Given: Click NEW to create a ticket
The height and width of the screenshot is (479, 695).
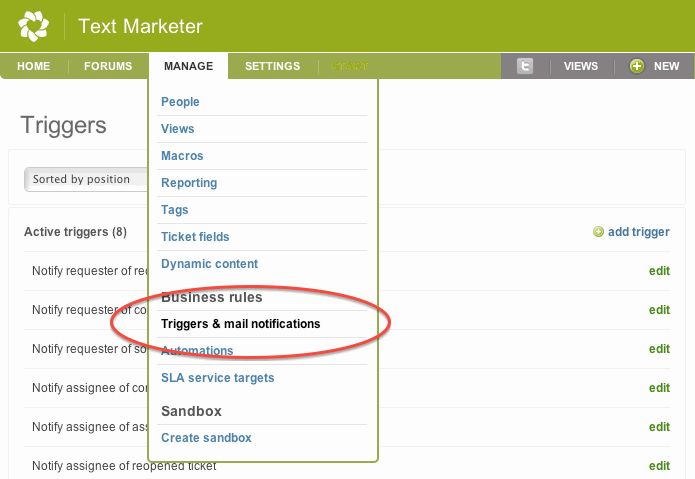Looking at the screenshot, I should [x=666, y=66].
